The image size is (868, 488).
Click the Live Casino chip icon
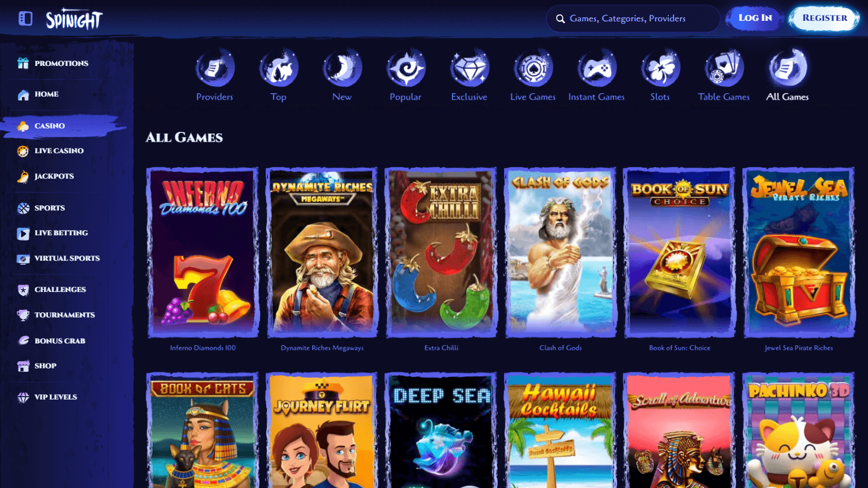pyautogui.click(x=23, y=151)
